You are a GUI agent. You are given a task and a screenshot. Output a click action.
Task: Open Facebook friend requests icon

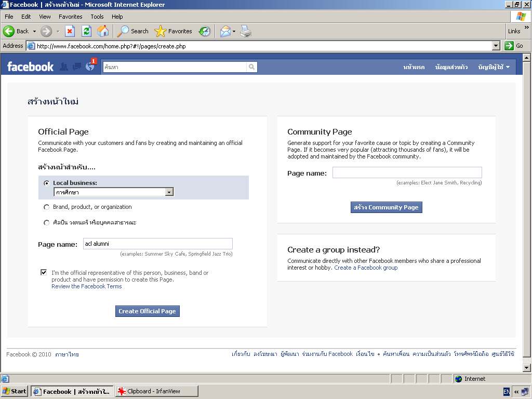(64, 66)
